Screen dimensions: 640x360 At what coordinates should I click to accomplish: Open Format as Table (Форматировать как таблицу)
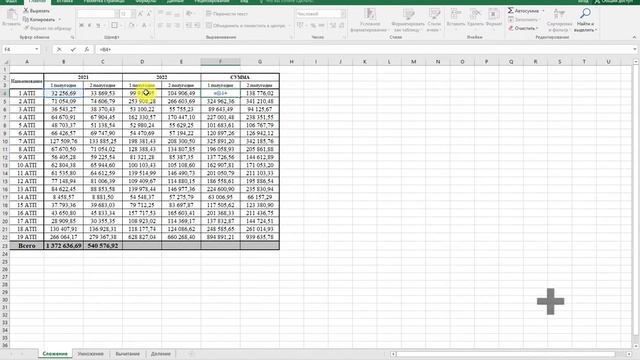point(408,20)
